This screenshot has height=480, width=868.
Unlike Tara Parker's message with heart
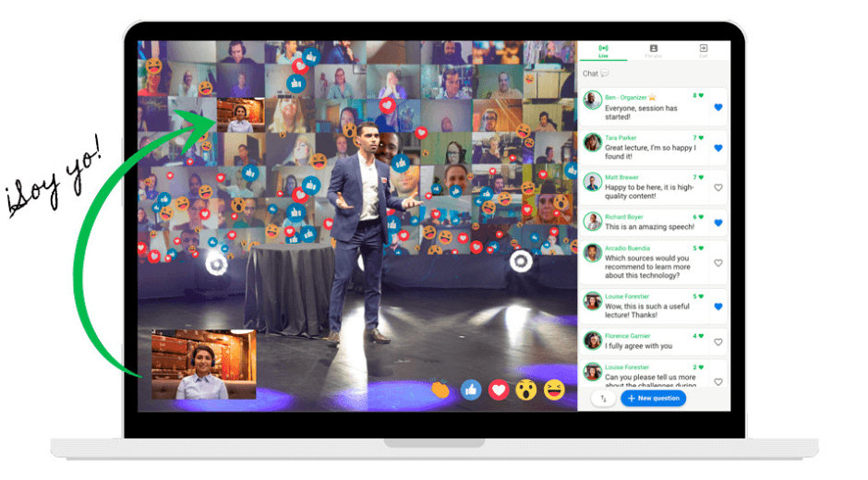717,148
